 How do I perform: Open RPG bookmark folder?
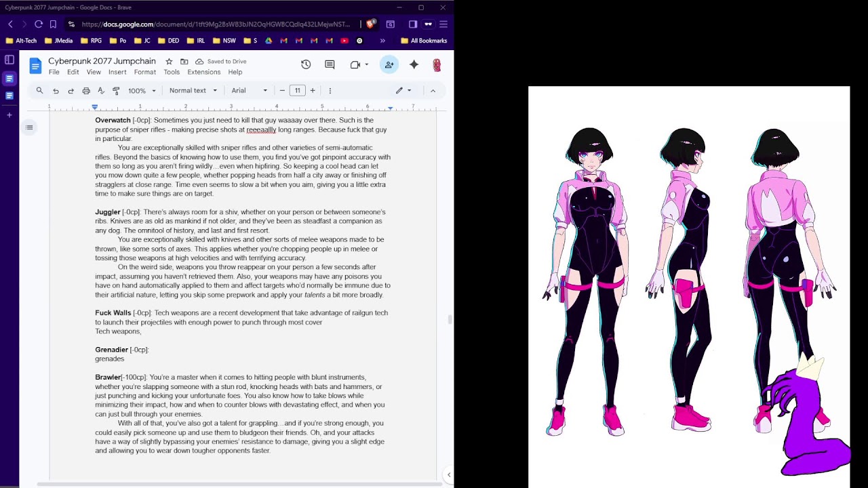(91, 41)
